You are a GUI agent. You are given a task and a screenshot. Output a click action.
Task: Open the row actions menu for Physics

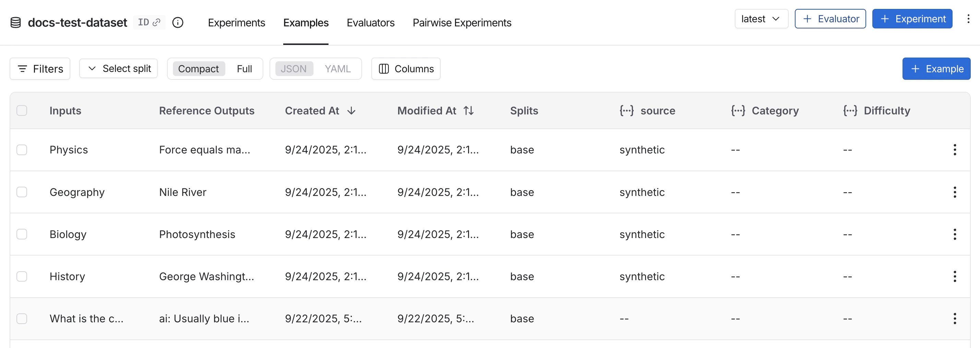(x=955, y=150)
